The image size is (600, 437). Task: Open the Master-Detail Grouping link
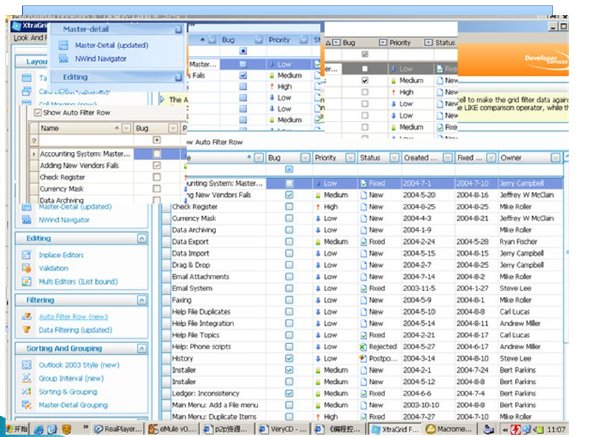73,405
